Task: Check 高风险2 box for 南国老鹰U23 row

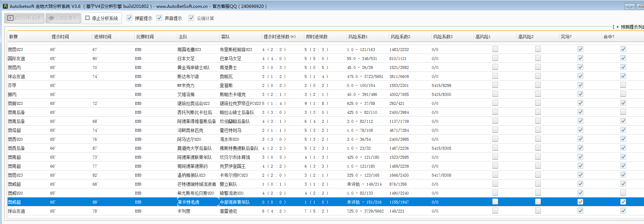Action: point(538,49)
